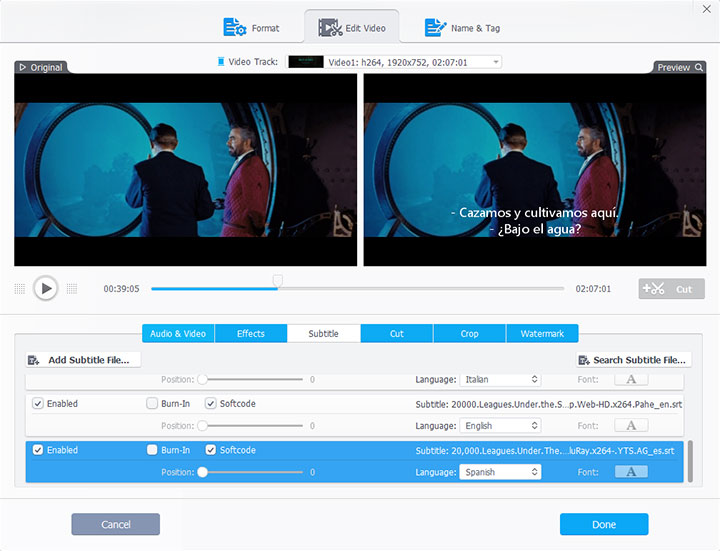This screenshot has height=551, width=720.
Task: Toggle Enabled for Spanish subtitle
Action: tap(38, 450)
